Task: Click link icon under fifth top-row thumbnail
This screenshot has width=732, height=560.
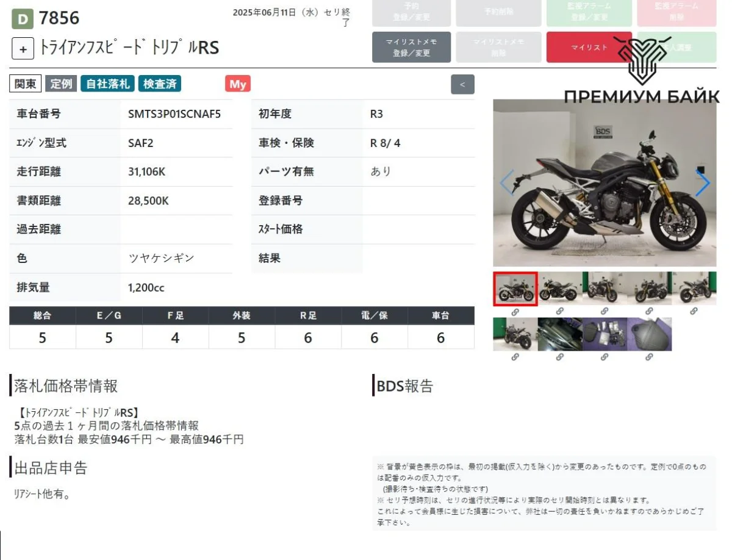Action: point(694,311)
